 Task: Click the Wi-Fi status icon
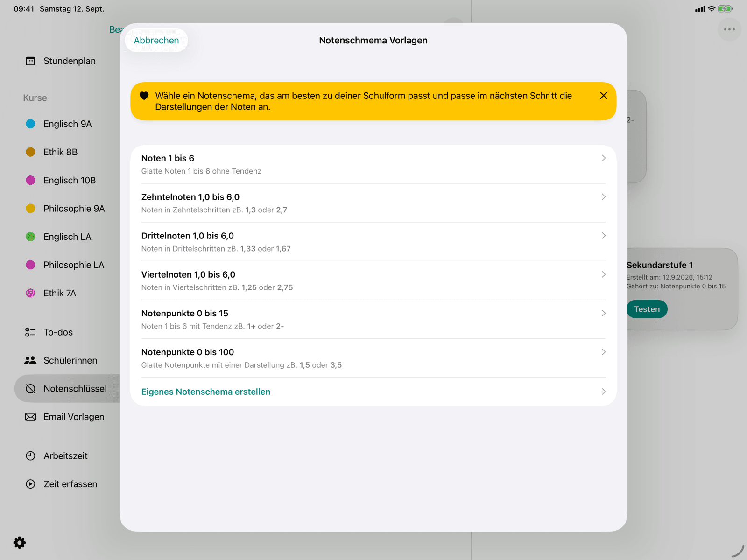(x=712, y=9)
